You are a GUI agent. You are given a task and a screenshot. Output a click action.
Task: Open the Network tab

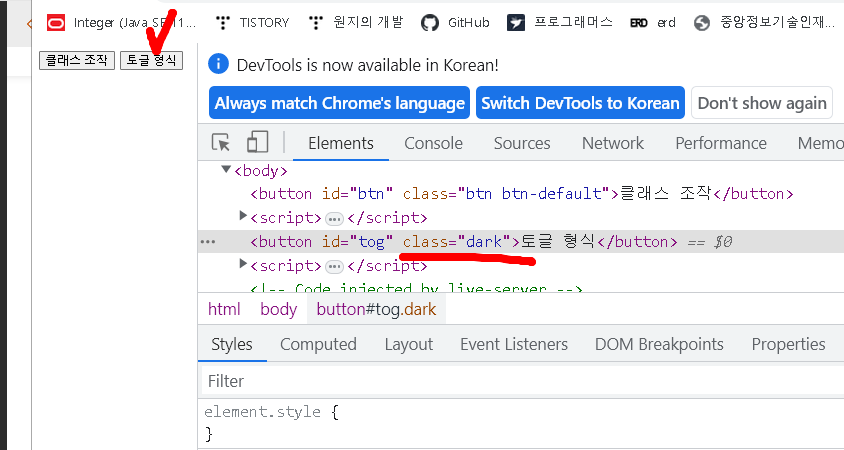click(613, 143)
